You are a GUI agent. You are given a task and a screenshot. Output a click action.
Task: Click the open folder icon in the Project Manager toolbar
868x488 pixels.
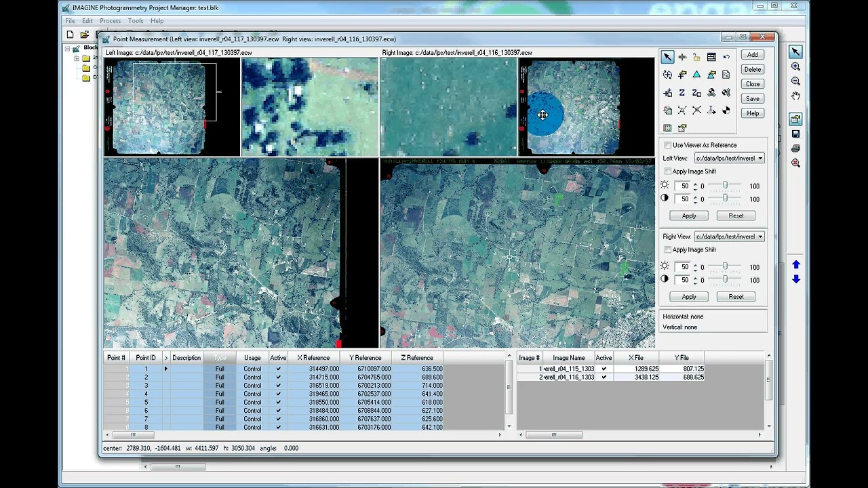84,35
